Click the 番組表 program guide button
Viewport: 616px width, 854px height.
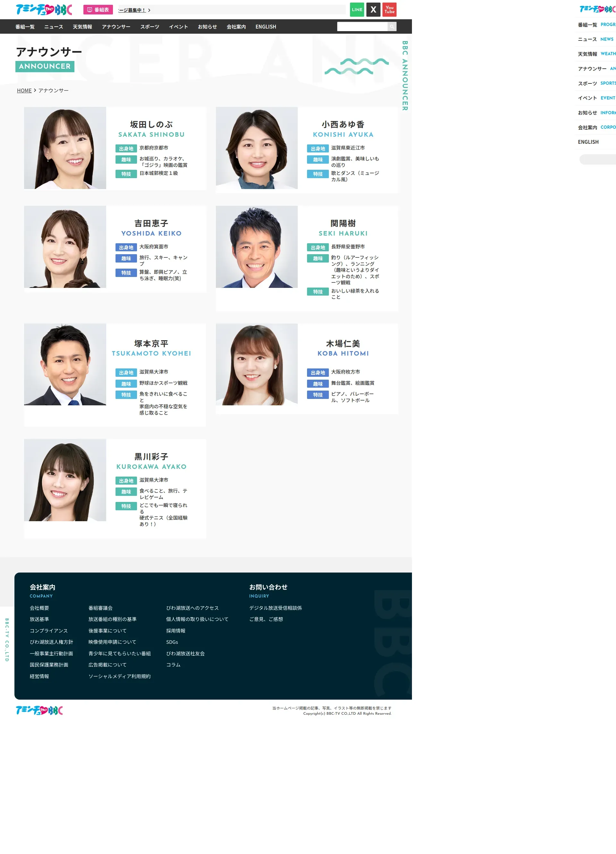tap(98, 10)
